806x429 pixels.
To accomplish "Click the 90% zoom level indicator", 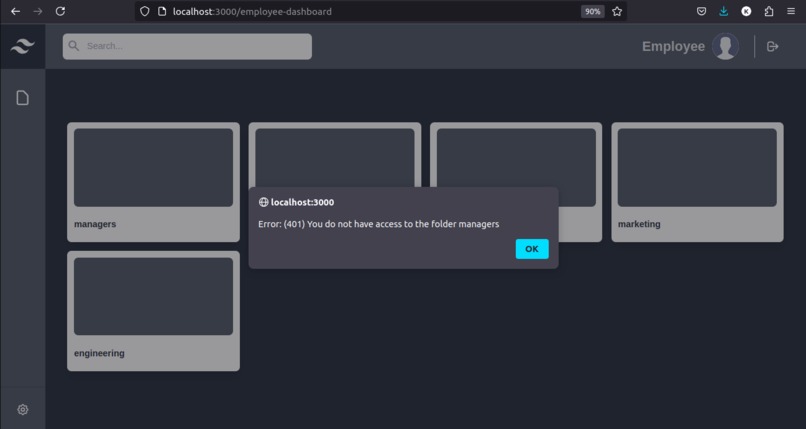I will click(593, 11).
